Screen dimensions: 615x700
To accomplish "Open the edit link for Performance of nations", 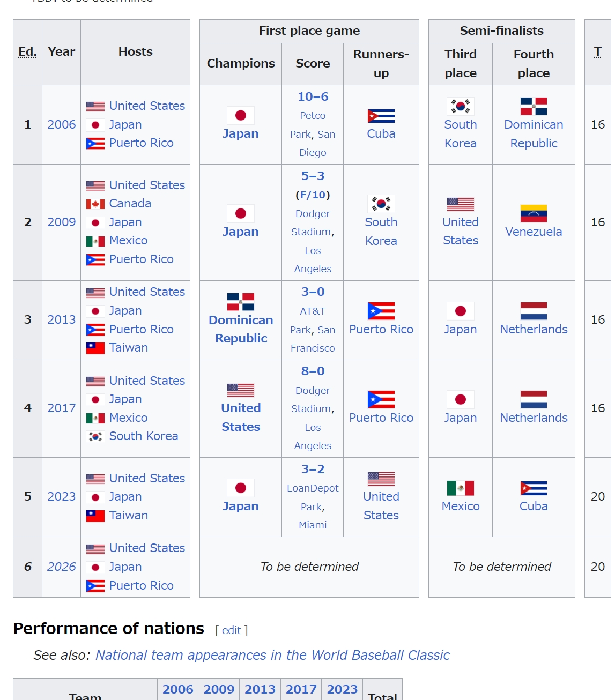I will pos(232,630).
